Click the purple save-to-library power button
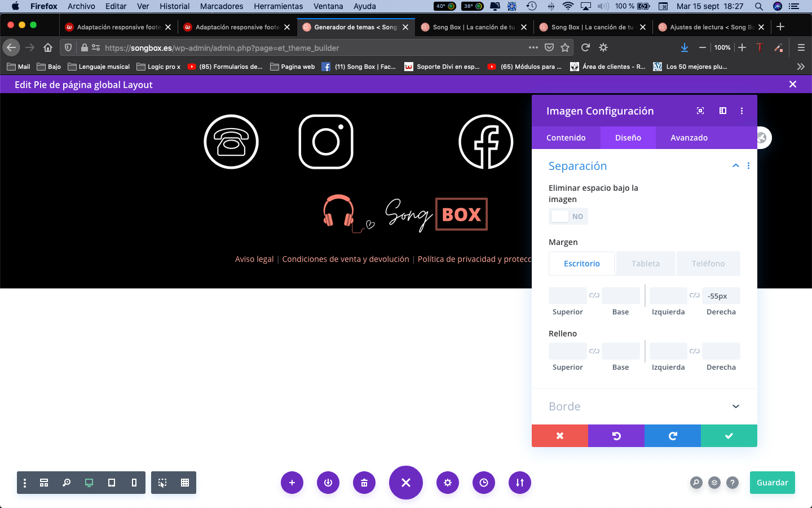This screenshot has width=812, height=508. tap(328, 483)
